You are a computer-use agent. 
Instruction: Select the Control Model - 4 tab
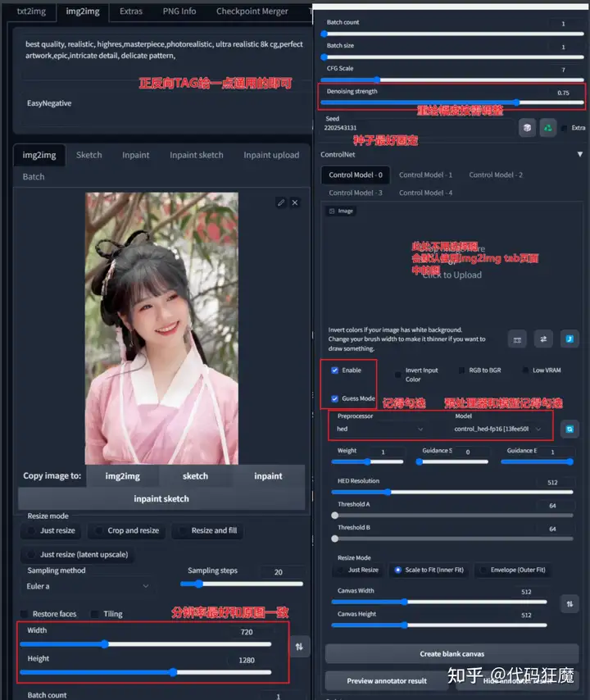425,193
